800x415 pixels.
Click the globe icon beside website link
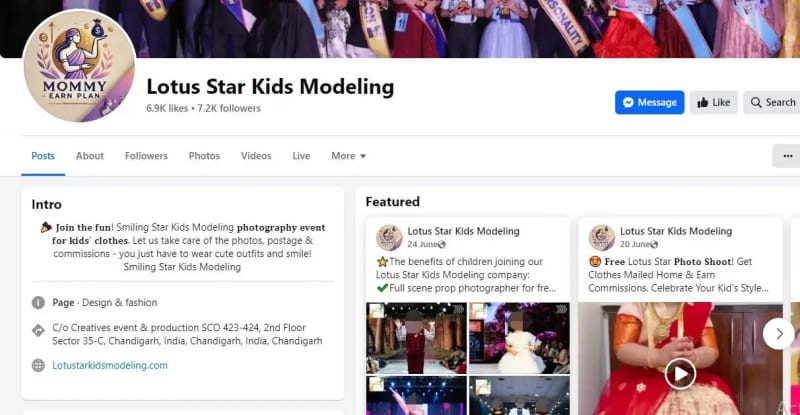coord(38,365)
